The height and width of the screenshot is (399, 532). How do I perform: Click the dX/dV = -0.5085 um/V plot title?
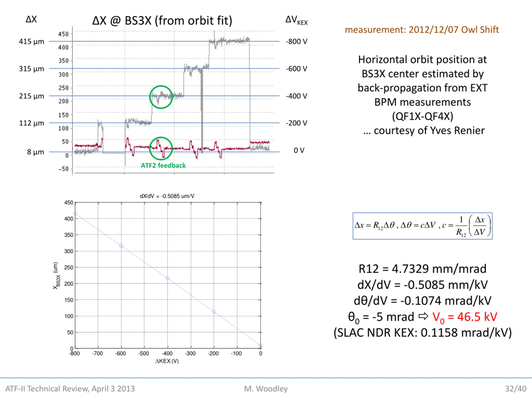coord(167,196)
